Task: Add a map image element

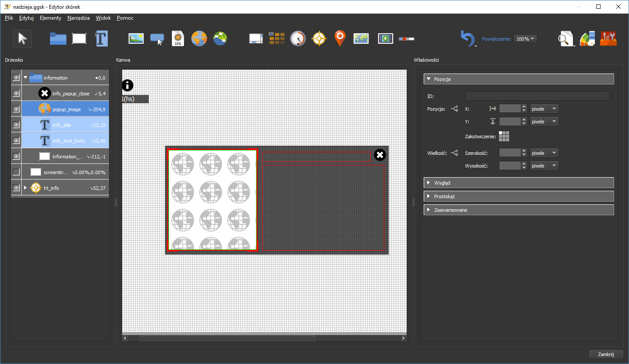Action: (361, 38)
